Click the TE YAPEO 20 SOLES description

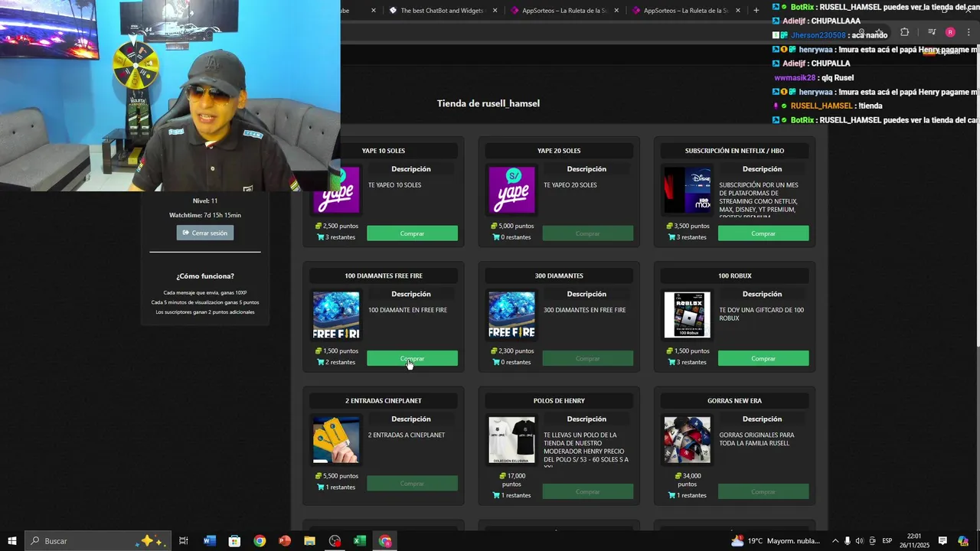[570, 185]
